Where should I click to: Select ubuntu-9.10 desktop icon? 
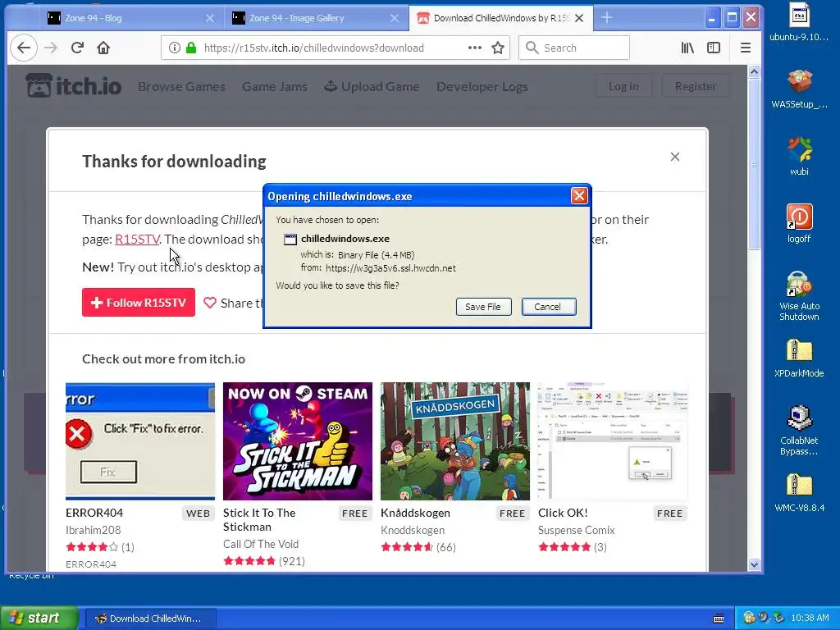point(799,22)
